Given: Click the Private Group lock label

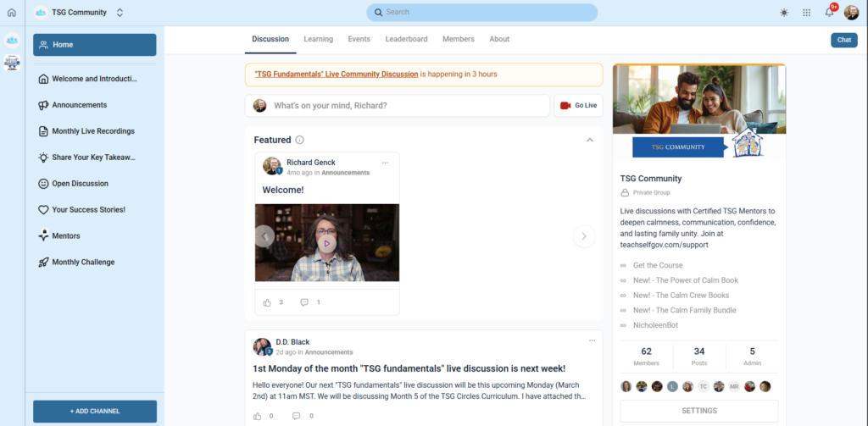Looking at the screenshot, I should pos(645,193).
